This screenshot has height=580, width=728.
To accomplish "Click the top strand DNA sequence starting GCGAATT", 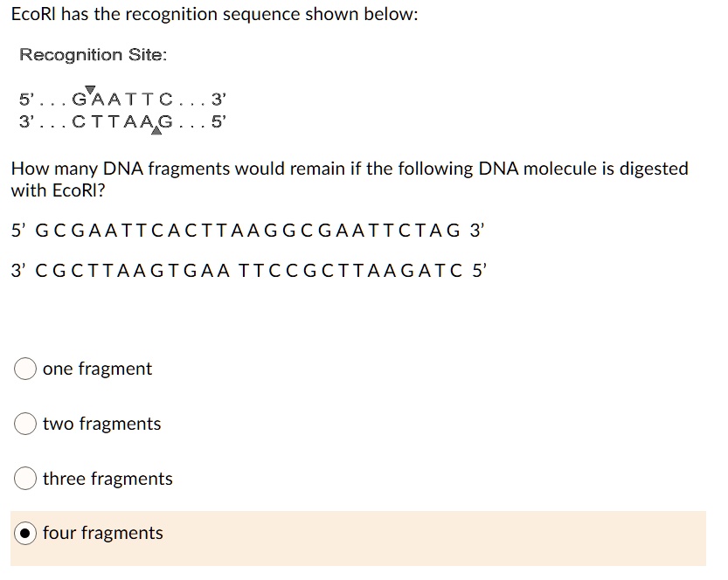I will [x=245, y=230].
